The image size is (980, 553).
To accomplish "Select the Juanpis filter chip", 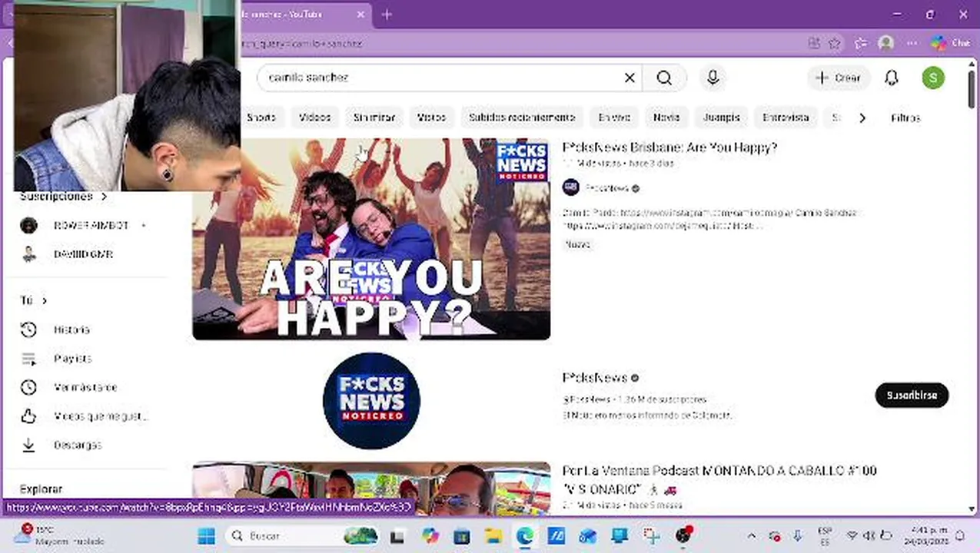I will click(x=721, y=118).
